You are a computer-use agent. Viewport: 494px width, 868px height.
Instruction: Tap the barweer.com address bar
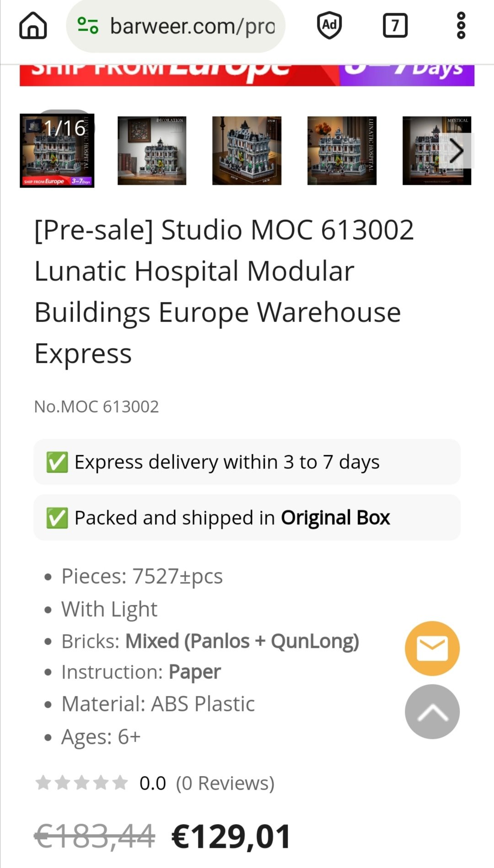(192, 26)
